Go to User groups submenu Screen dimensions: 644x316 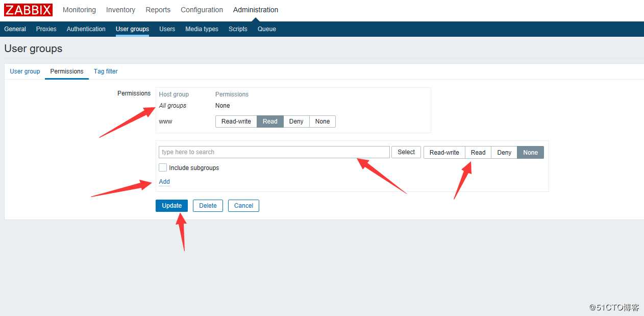tap(132, 29)
